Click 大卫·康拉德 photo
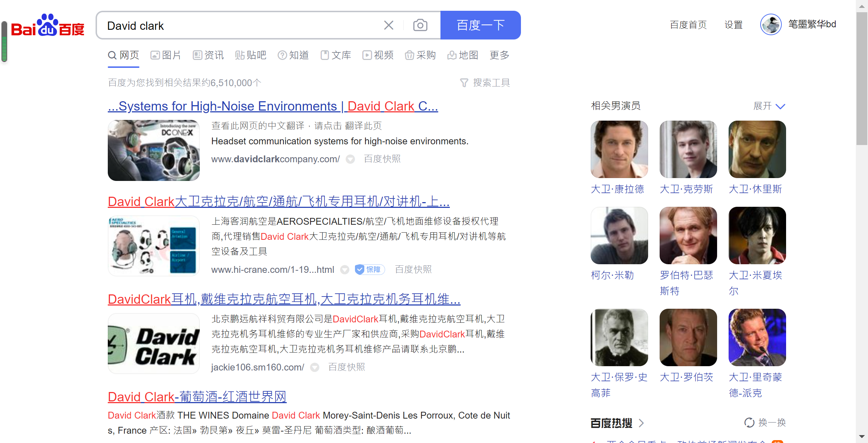Screen dimensions: 868x443 tap(619, 149)
